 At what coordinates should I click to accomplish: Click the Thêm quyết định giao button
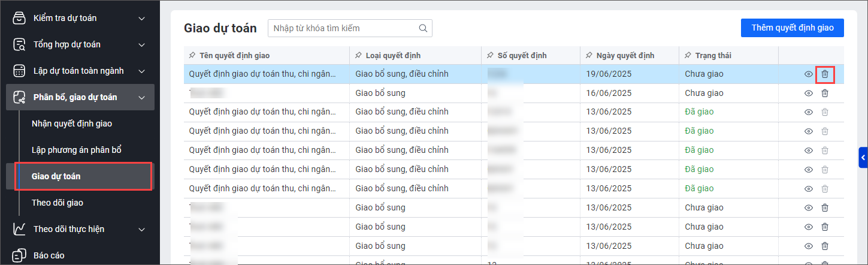click(x=792, y=28)
